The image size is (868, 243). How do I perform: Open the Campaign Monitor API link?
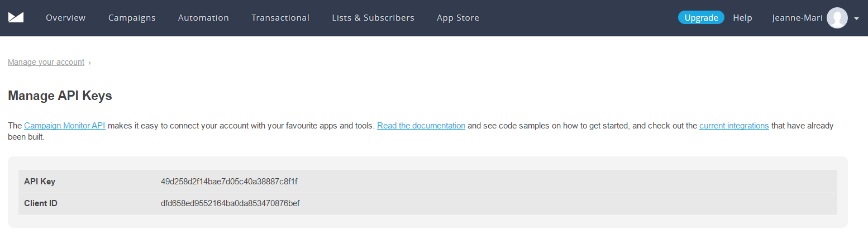65,126
